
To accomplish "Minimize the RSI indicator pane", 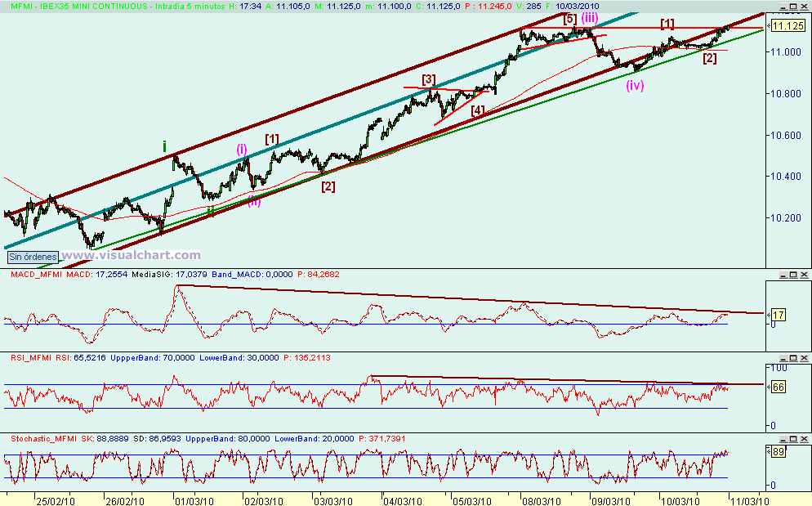I will click(783, 358).
